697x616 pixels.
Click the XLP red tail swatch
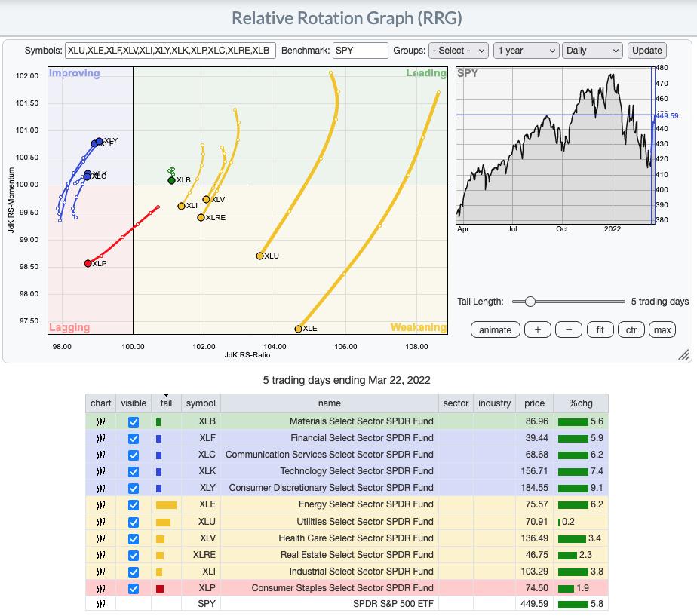click(160, 589)
